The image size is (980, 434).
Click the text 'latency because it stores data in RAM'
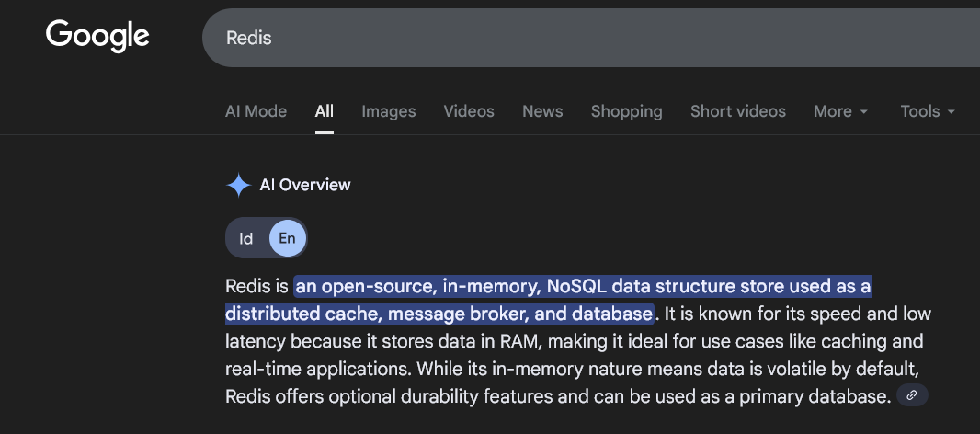[x=381, y=341]
